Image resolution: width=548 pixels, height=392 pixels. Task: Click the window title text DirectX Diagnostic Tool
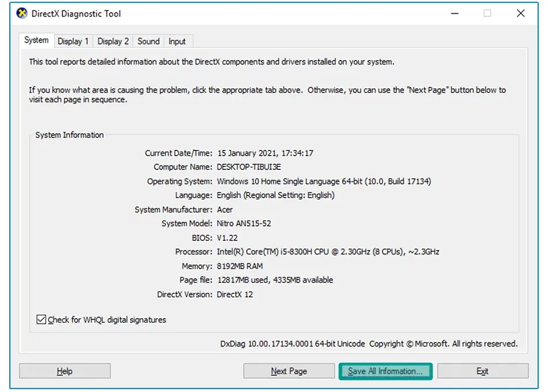76,14
